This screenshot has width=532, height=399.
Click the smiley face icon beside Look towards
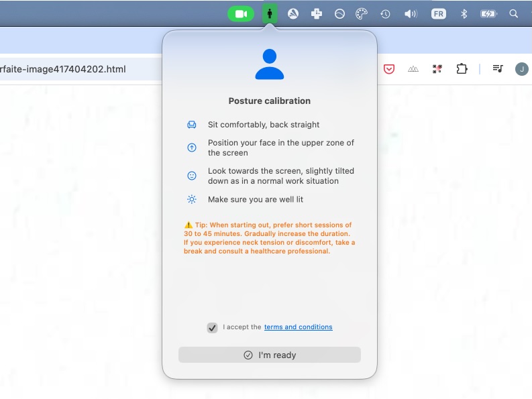click(192, 176)
